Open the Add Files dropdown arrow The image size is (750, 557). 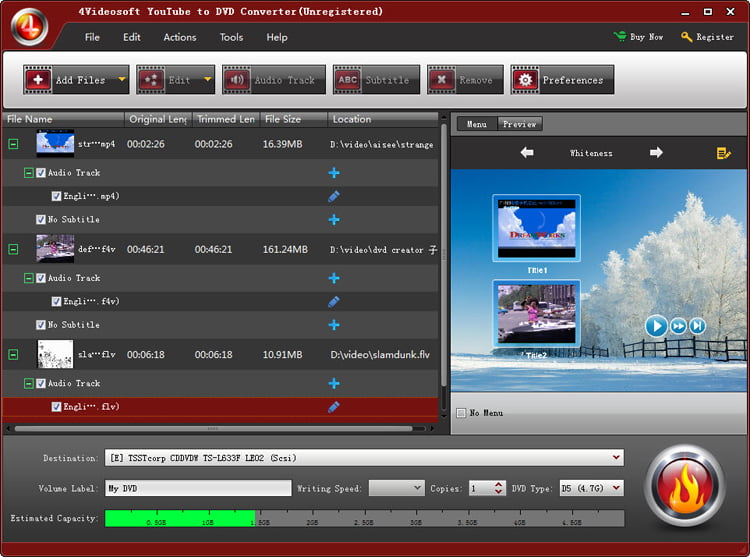coord(122,79)
